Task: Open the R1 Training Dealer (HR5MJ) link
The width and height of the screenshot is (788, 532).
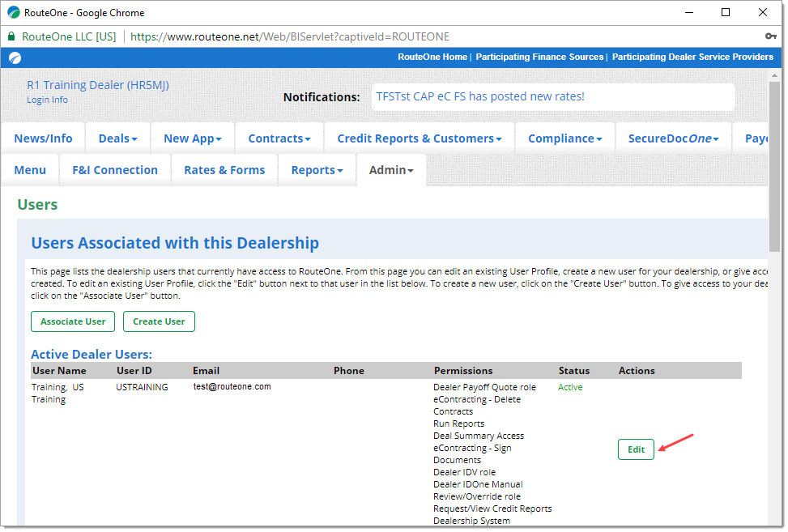Action: click(x=98, y=85)
